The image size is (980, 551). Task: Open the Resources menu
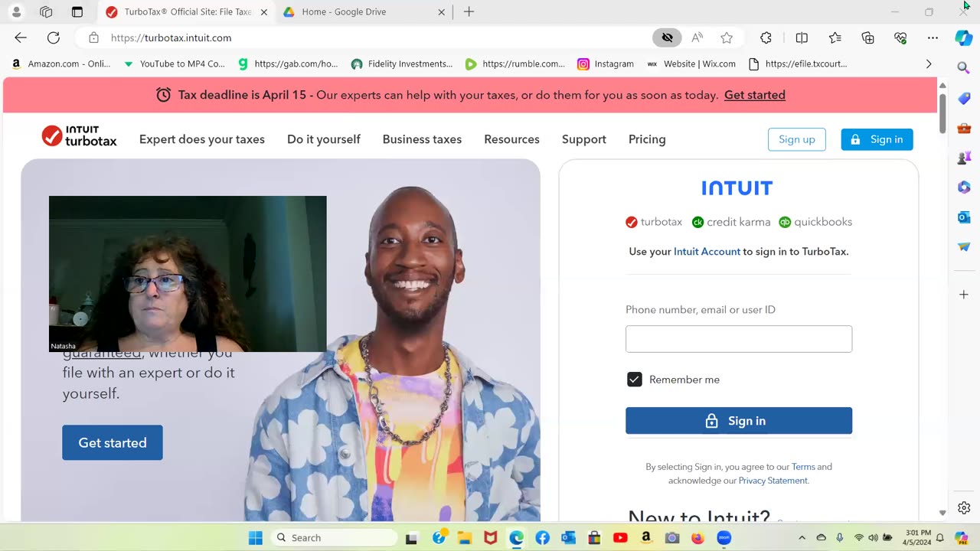511,139
